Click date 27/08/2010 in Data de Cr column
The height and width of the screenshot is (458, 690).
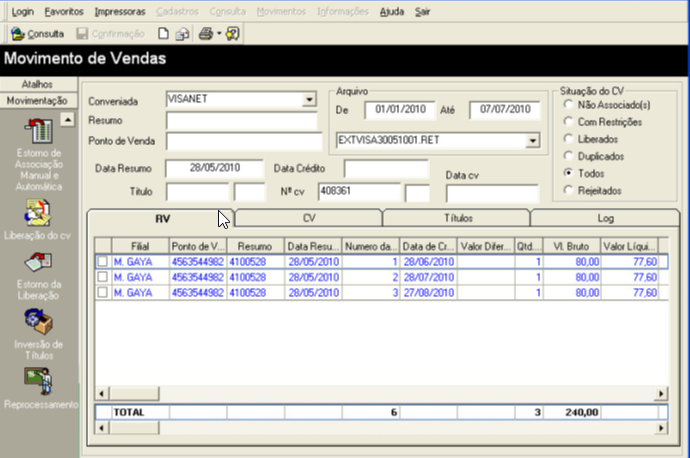[429, 293]
